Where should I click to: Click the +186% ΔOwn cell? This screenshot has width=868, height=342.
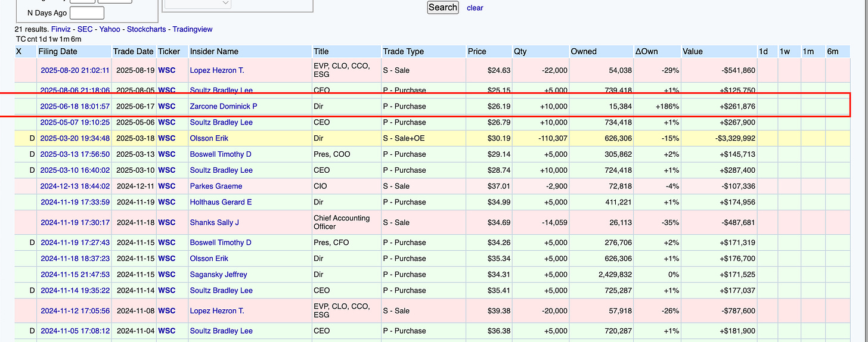(657, 107)
